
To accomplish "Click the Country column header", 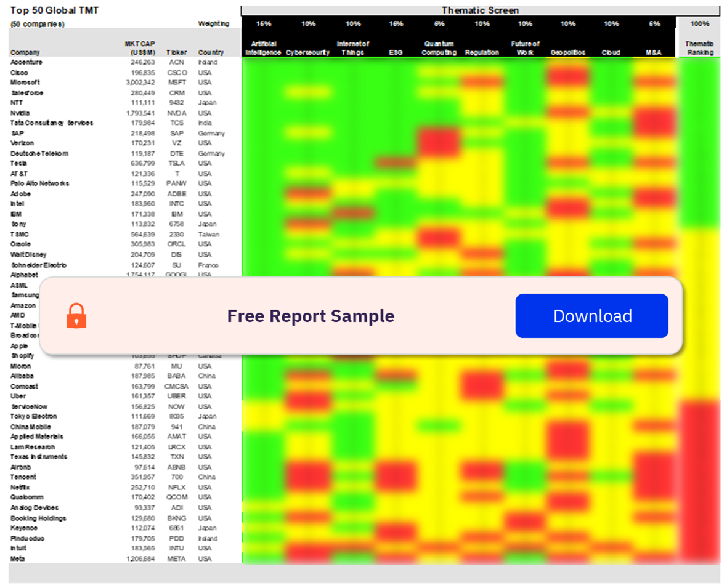I will pyautogui.click(x=211, y=52).
